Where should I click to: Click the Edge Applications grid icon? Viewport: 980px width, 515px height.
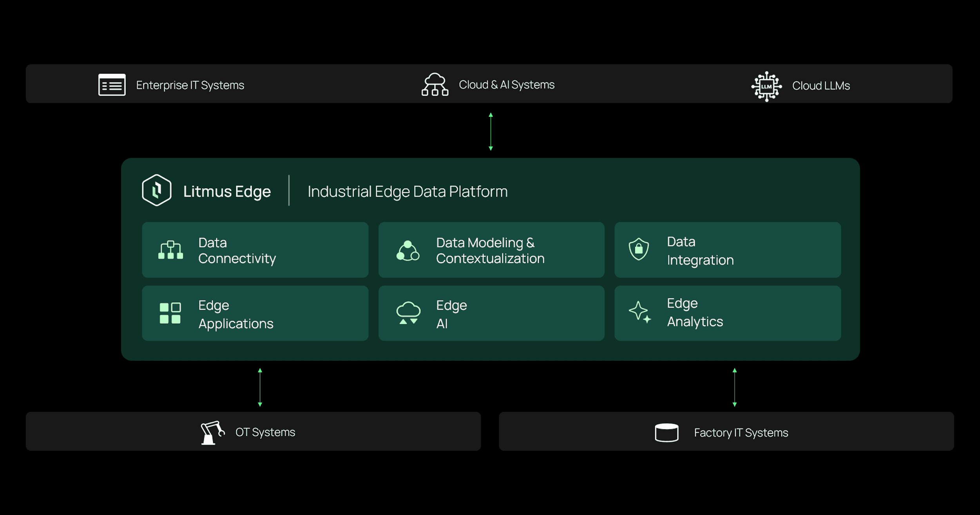170,313
